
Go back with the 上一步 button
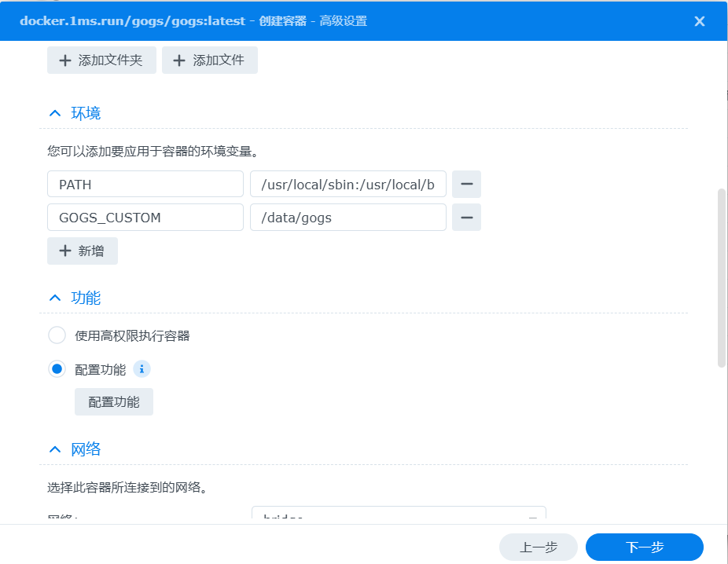click(x=538, y=547)
